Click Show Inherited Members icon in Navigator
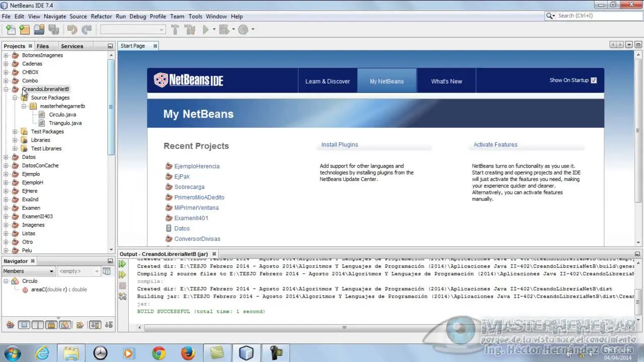Image resolution: width=644 pixels, height=362 pixels. [x=10, y=325]
